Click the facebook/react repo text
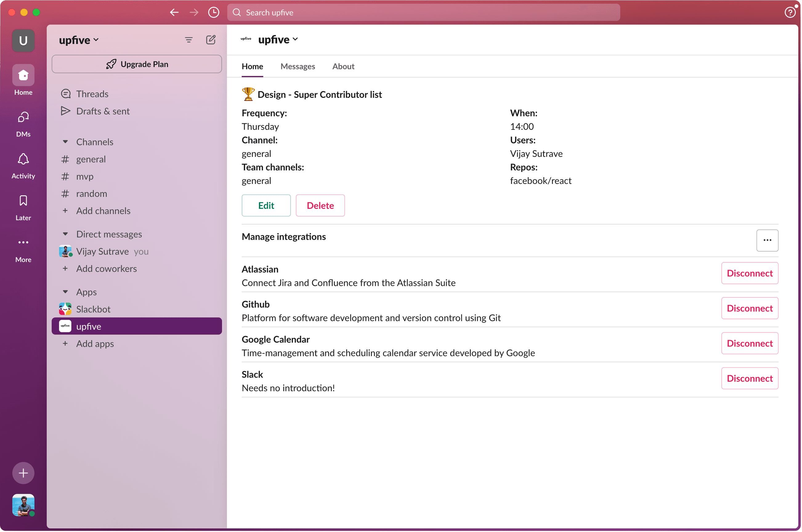The image size is (802, 532). point(541,181)
